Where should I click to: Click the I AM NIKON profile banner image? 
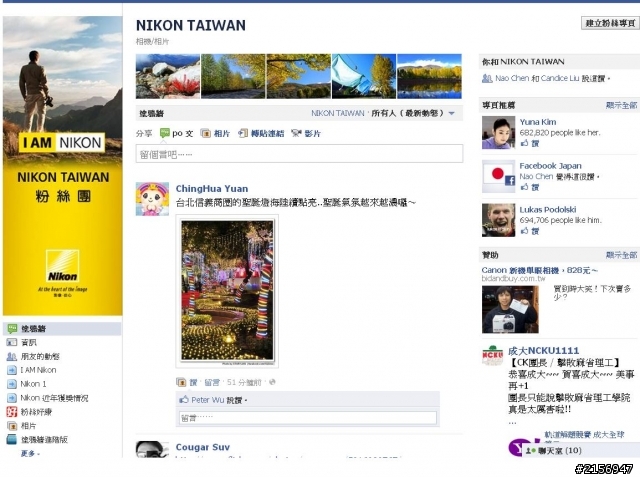coord(62,166)
